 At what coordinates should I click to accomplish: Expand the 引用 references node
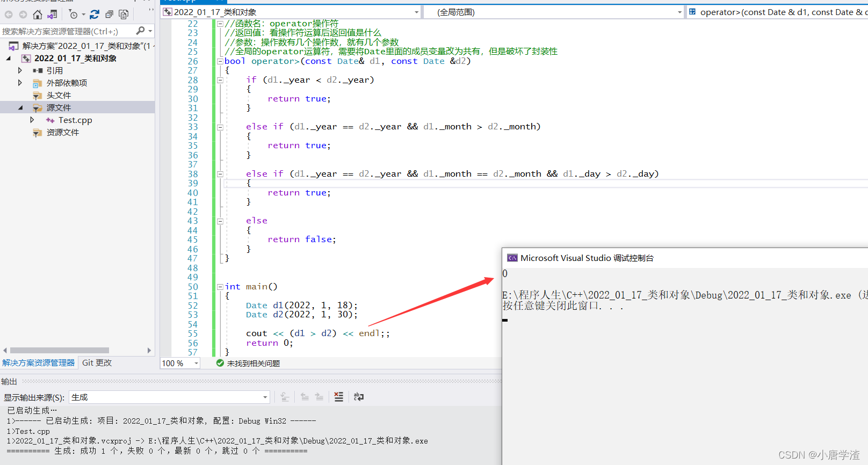click(20, 70)
